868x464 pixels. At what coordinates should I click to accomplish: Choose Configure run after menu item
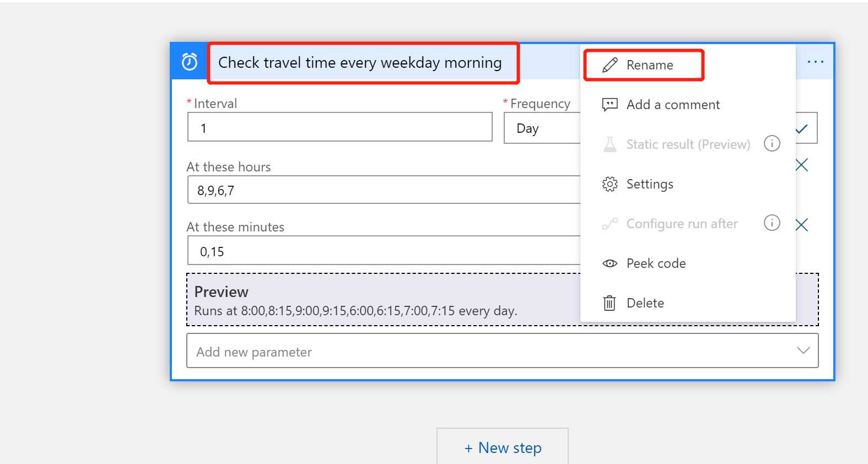coord(688,224)
